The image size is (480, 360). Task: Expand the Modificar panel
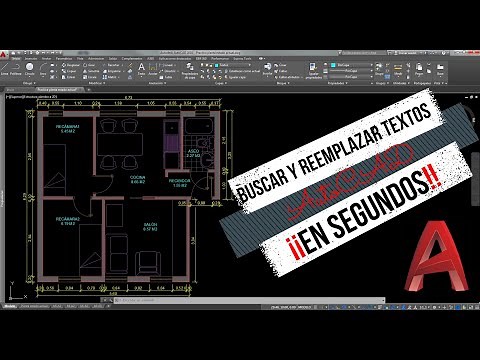[97, 83]
